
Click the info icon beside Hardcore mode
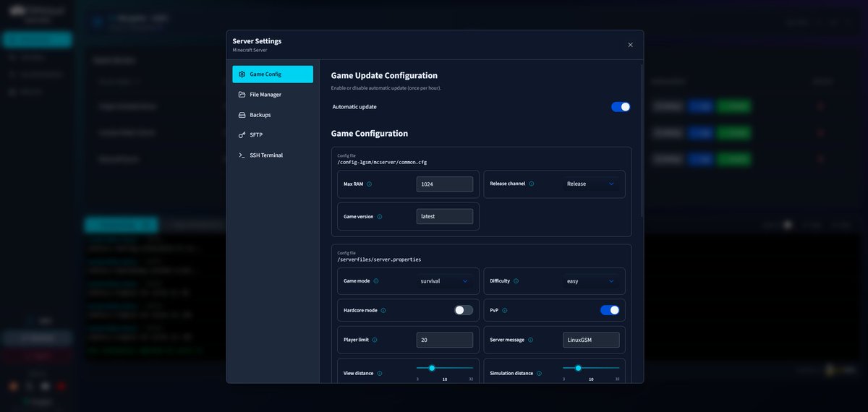click(x=383, y=311)
